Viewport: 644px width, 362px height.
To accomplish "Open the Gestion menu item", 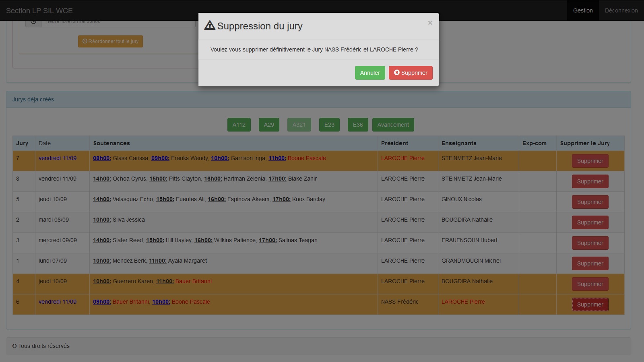I will (x=582, y=10).
